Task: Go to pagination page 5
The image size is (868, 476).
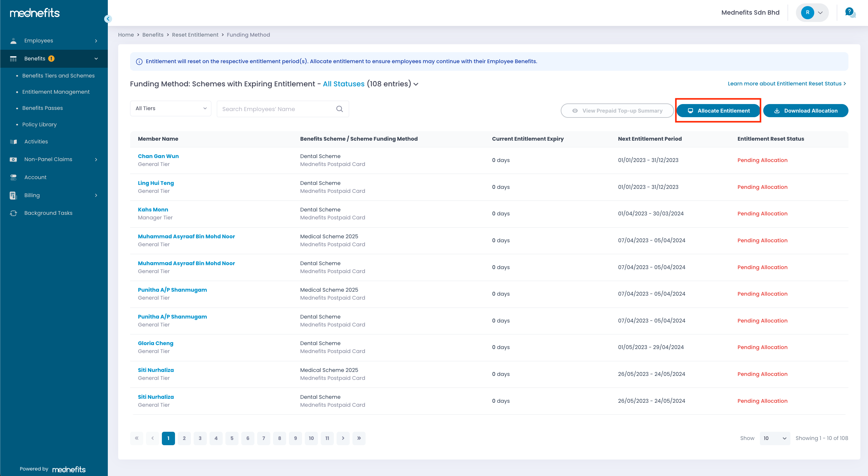Action: 232,438
